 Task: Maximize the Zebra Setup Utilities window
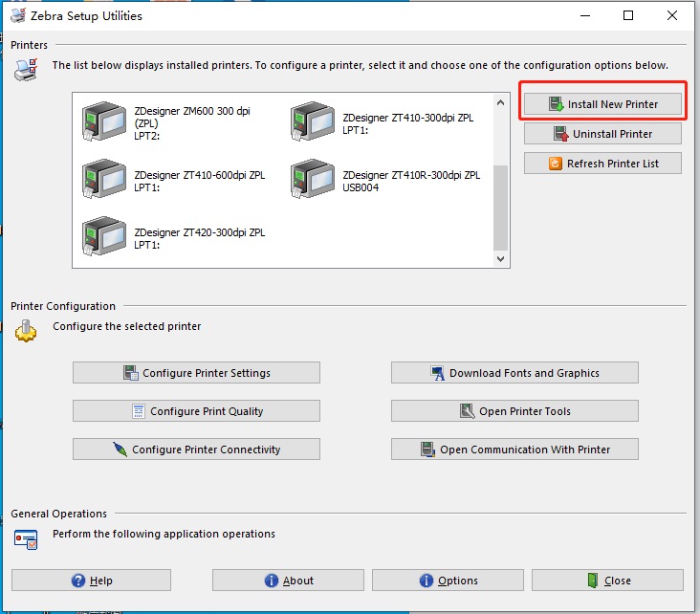[628, 15]
